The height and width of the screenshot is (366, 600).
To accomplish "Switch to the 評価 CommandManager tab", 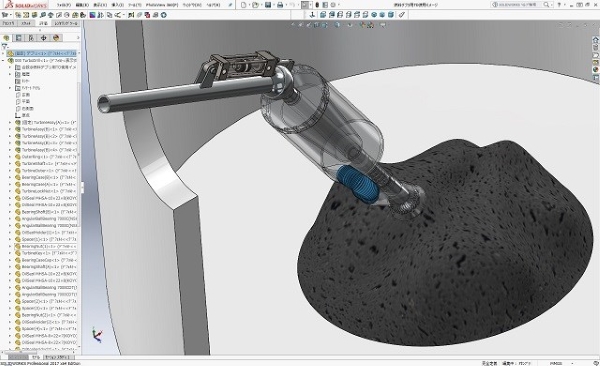I will pyautogui.click(x=44, y=23).
